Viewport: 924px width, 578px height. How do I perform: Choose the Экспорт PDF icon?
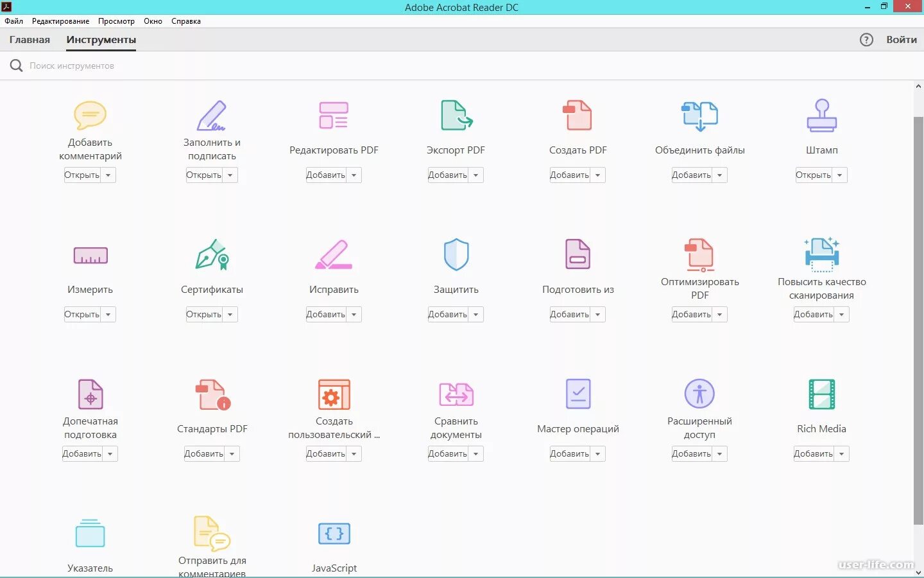[x=456, y=116]
